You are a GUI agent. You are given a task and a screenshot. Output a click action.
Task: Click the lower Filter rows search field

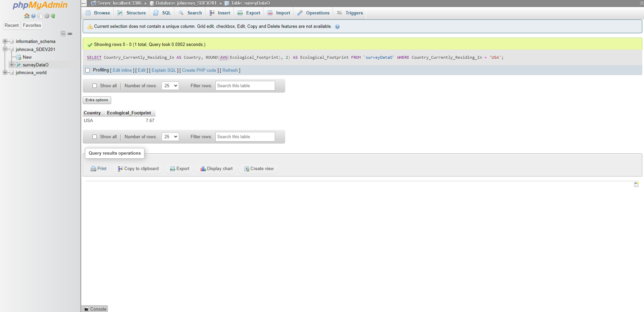pyautogui.click(x=245, y=137)
